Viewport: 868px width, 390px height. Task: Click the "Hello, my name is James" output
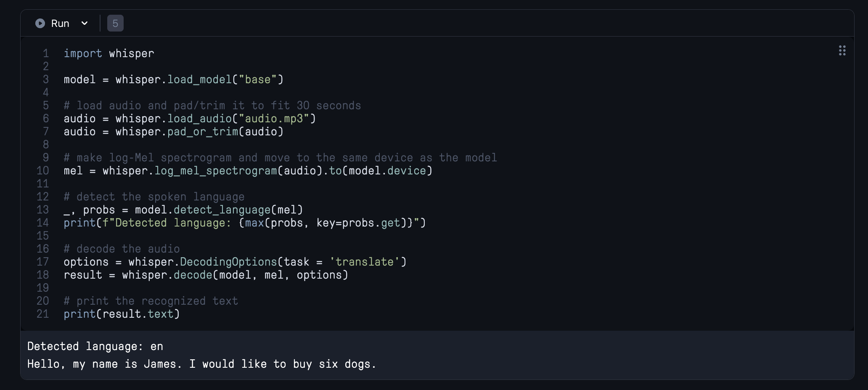click(201, 364)
